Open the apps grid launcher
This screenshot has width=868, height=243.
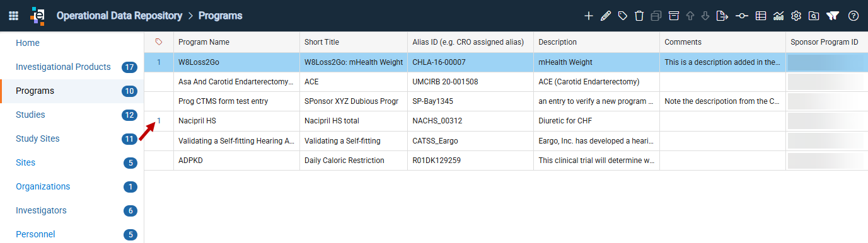13,16
